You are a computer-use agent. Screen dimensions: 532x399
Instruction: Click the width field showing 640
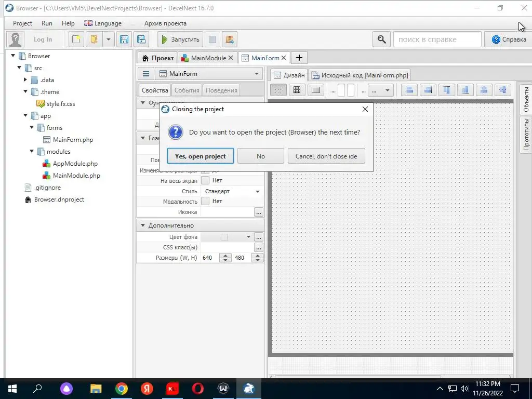click(210, 258)
